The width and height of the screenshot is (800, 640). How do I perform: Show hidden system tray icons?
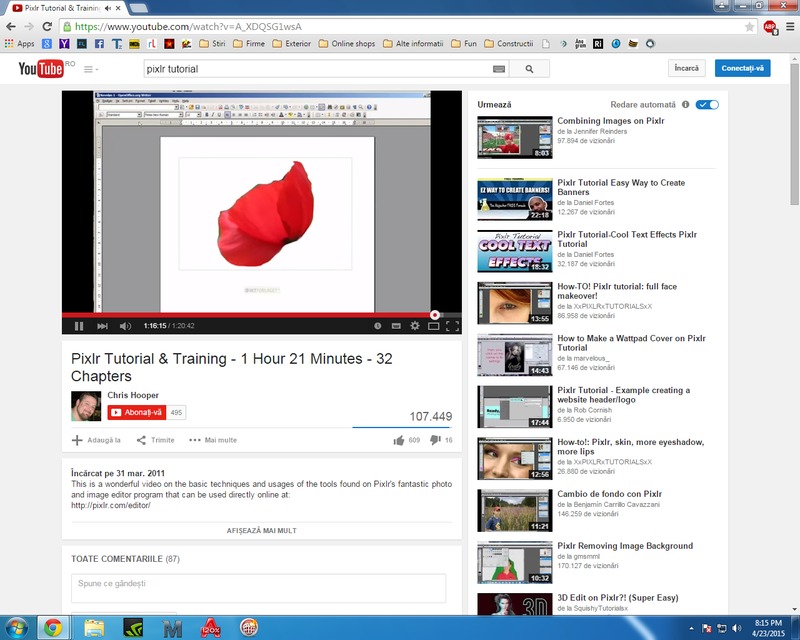tap(691, 628)
